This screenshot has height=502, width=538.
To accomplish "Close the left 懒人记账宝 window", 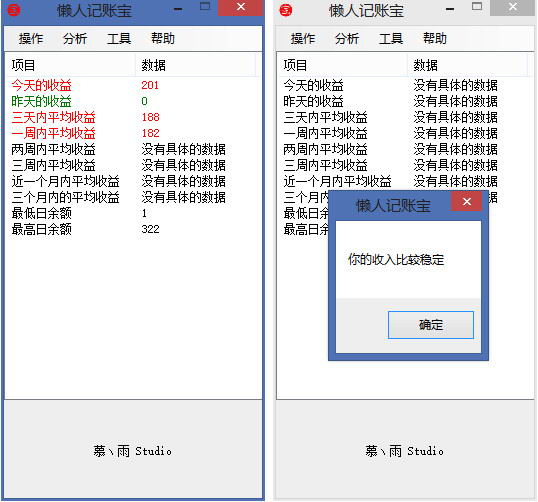I will (241, 7).
